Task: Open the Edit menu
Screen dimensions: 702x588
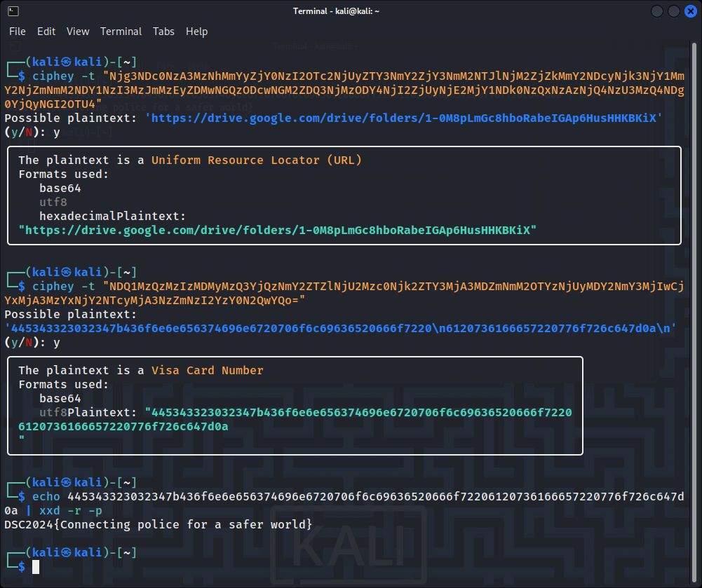Action: coord(46,32)
